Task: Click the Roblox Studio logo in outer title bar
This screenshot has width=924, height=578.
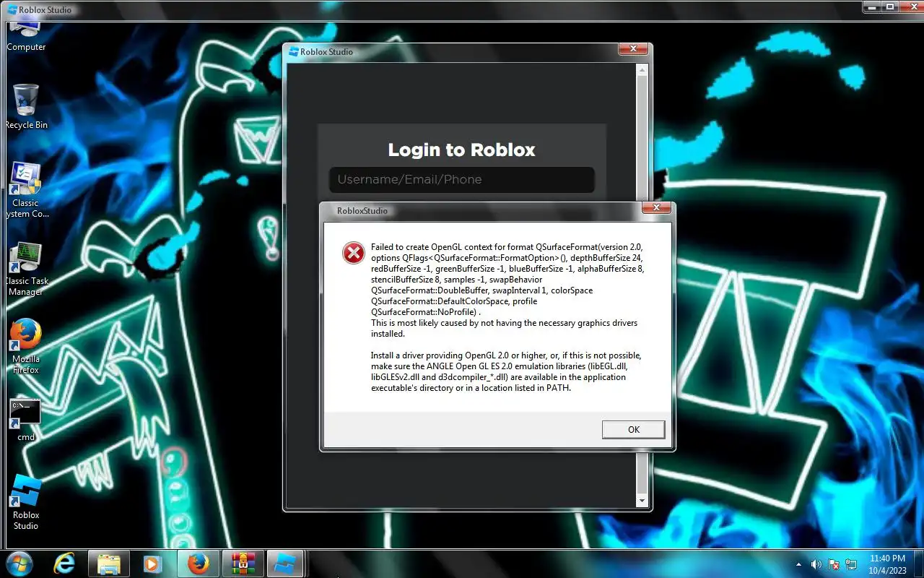Action: pyautogui.click(x=12, y=10)
